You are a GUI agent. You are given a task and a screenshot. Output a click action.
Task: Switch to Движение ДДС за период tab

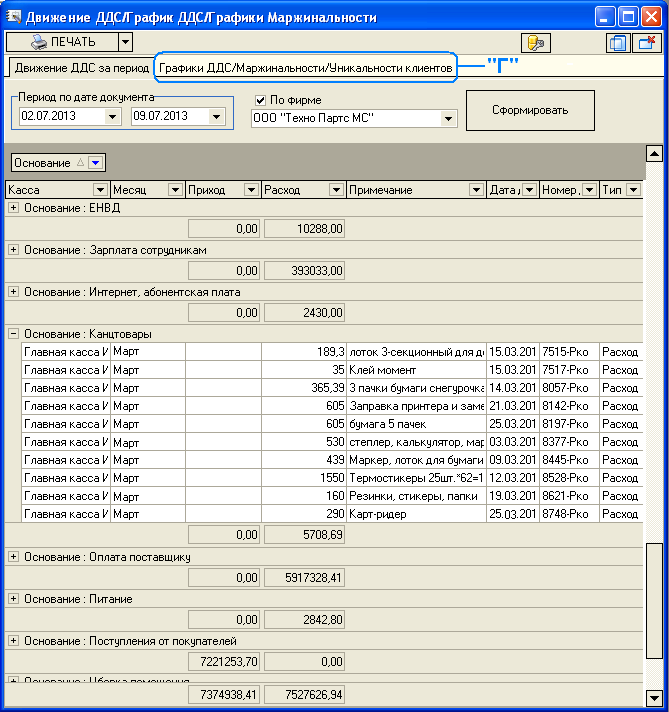81,68
